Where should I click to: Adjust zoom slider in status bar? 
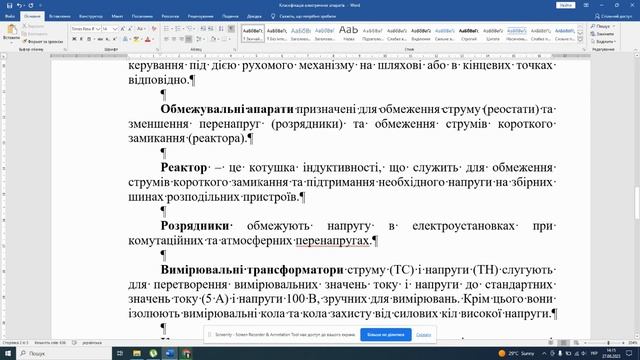[x=608, y=343]
